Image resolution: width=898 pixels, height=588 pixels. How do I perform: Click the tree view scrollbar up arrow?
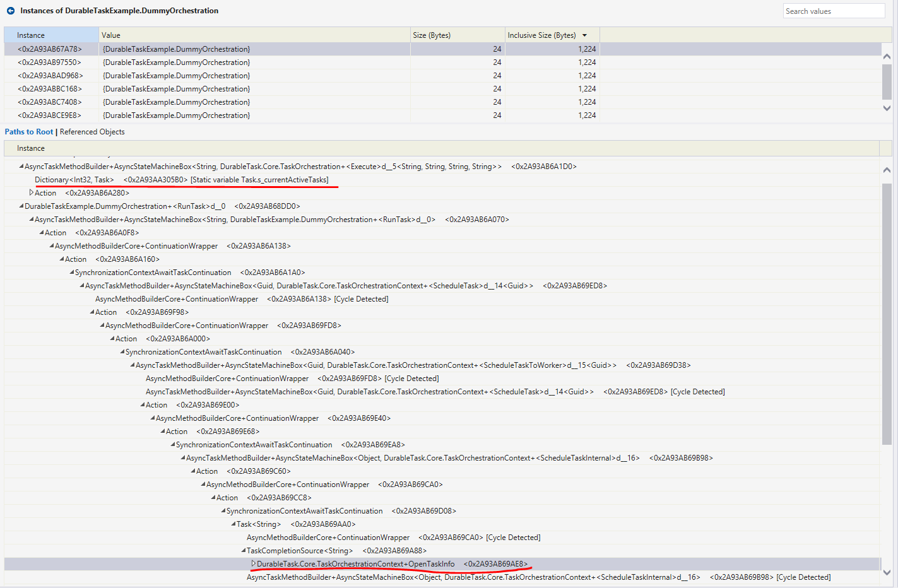887,169
